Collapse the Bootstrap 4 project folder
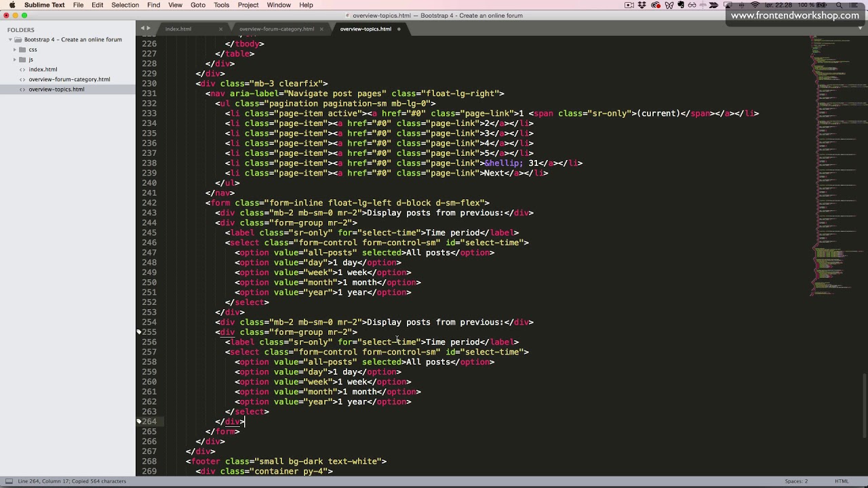Image resolution: width=868 pixels, height=488 pixels. pos(11,39)
